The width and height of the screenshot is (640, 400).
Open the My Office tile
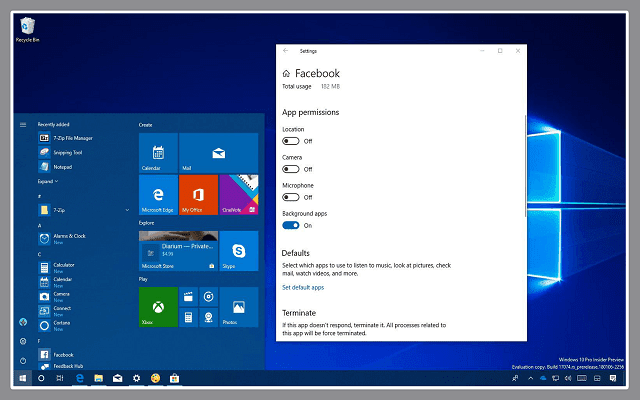(198, 194)
